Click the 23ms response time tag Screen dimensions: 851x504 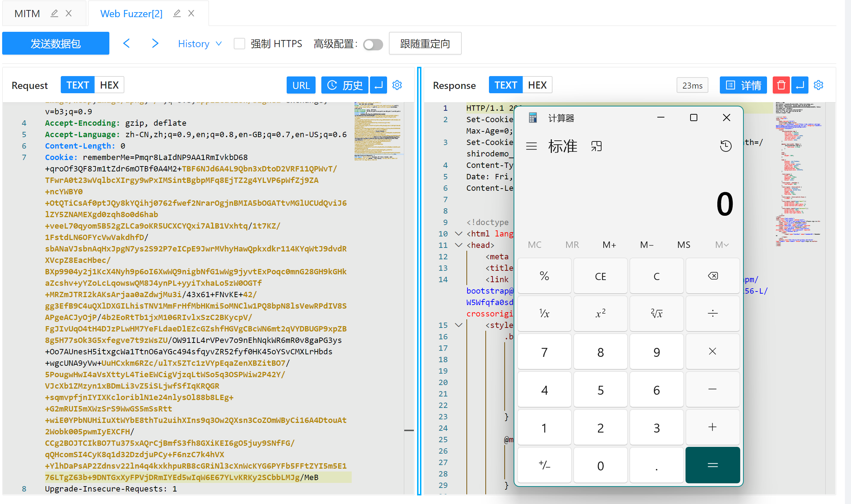[692, 85]
